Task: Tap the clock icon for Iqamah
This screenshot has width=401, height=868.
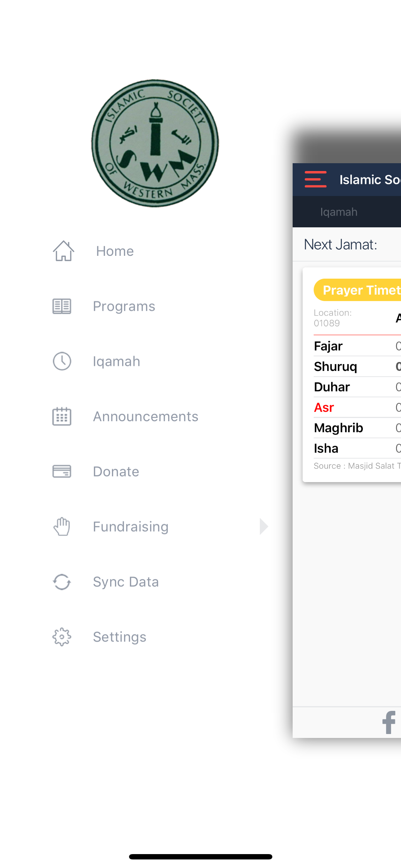Action: pos(62,361)
